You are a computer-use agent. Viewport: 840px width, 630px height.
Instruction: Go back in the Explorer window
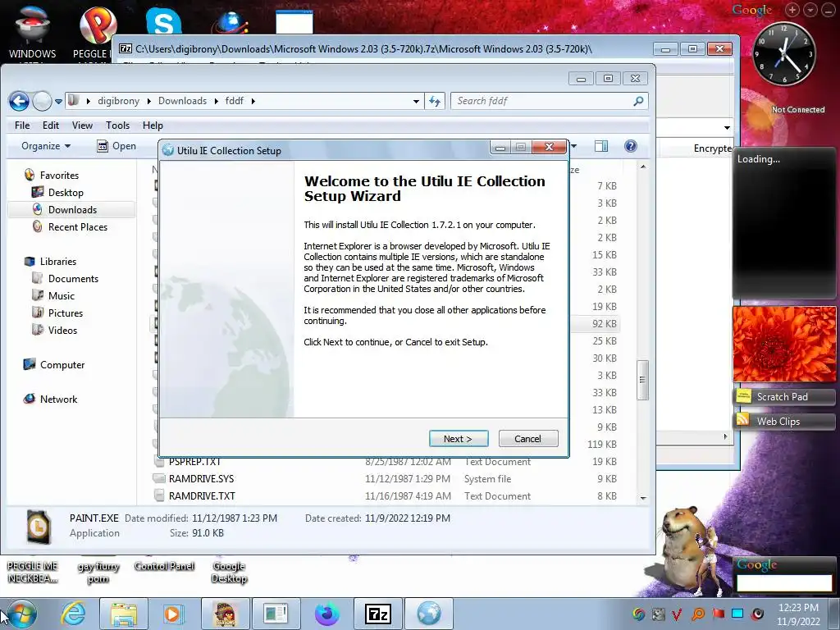(x=19, y=101)
